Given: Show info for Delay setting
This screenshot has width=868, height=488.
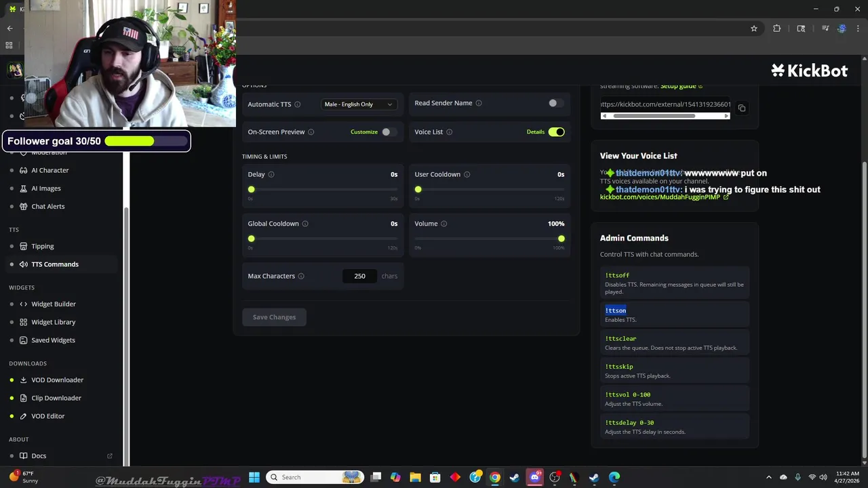Looking at the screenshot, I should pos(271,174).
